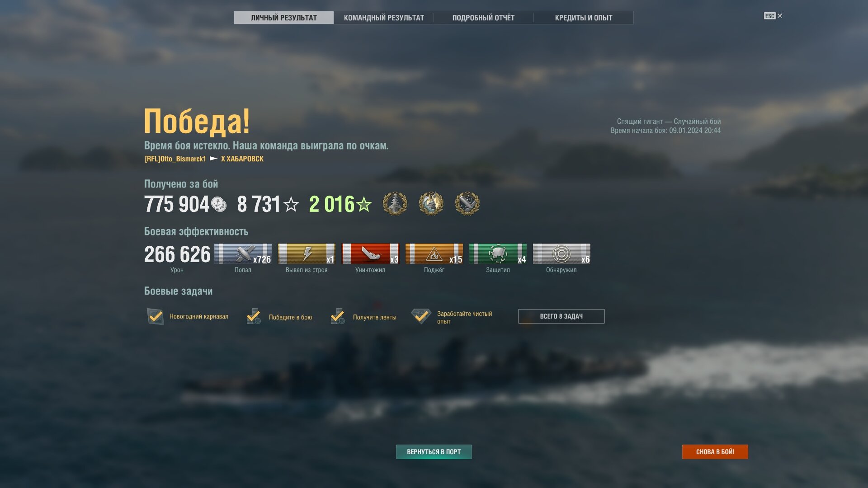
Task: Expand the 'Всего 8 задач' list
Action: 561,316
